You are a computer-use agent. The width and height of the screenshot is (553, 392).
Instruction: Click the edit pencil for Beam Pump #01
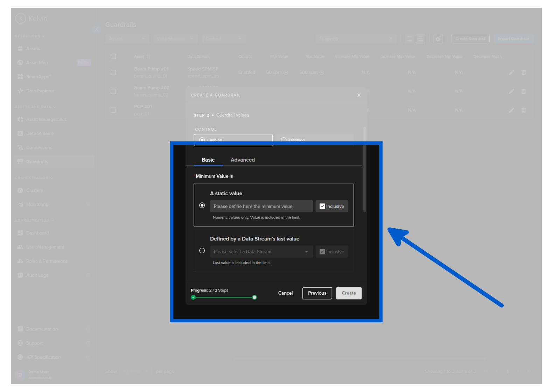[x=511, y=72]
